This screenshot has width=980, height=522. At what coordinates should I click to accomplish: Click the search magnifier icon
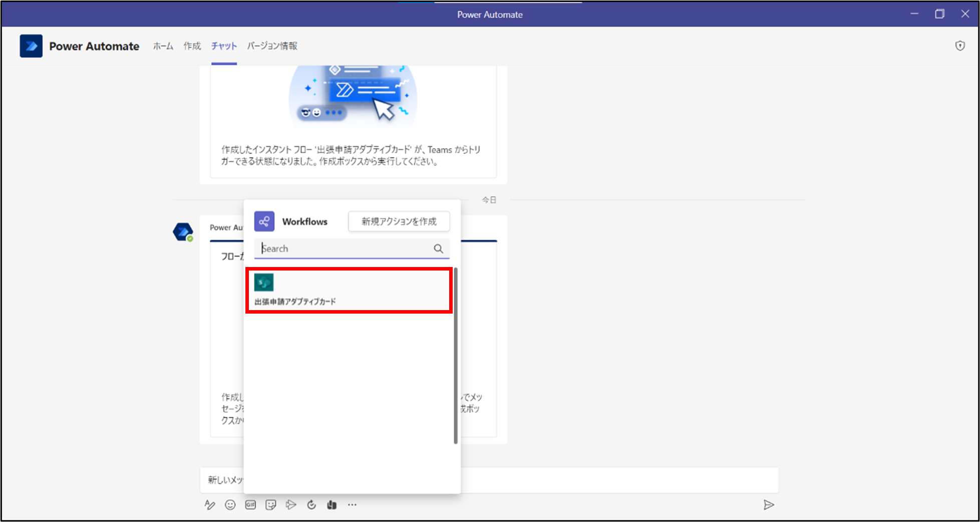coord(438,248)
